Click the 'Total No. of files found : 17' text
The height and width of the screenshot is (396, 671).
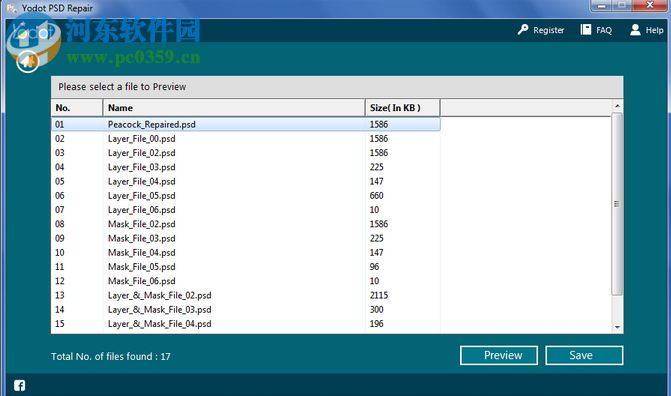tap(111, 356)
